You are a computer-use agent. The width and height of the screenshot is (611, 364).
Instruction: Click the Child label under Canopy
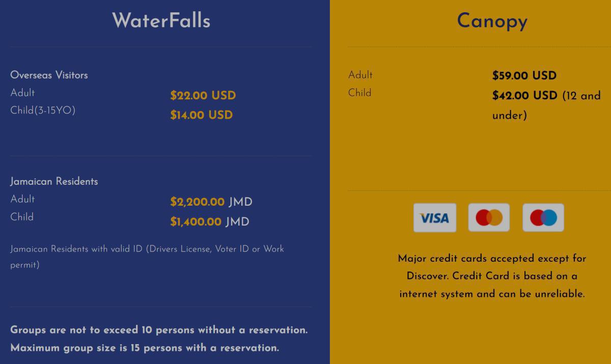[x=359, y=93]
